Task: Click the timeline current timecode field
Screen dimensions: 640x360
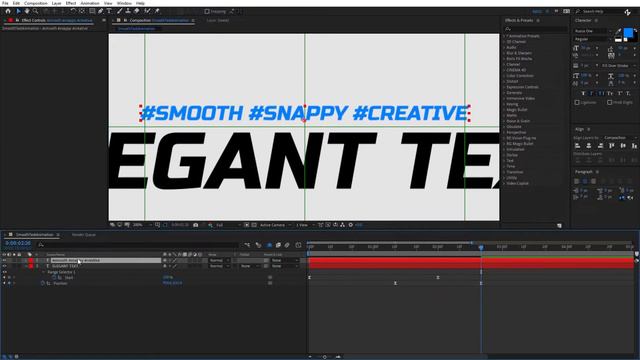Action: 18,243
